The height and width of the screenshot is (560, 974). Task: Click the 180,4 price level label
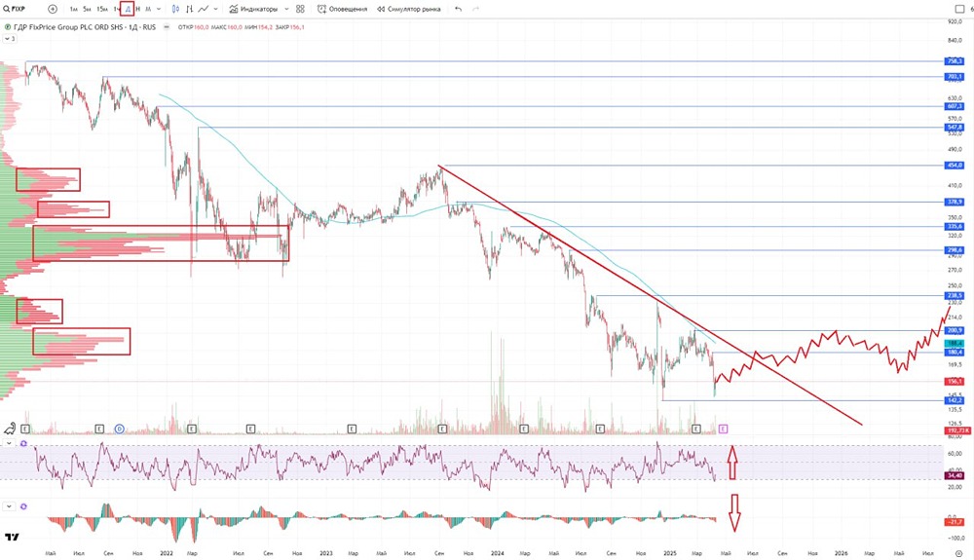pyautogui.click(x=955, y=352)
